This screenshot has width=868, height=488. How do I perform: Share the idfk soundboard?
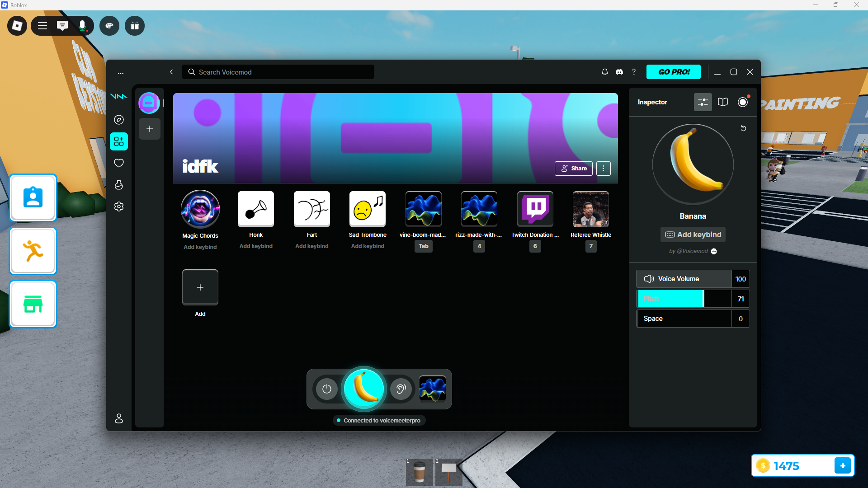point(574,169)
